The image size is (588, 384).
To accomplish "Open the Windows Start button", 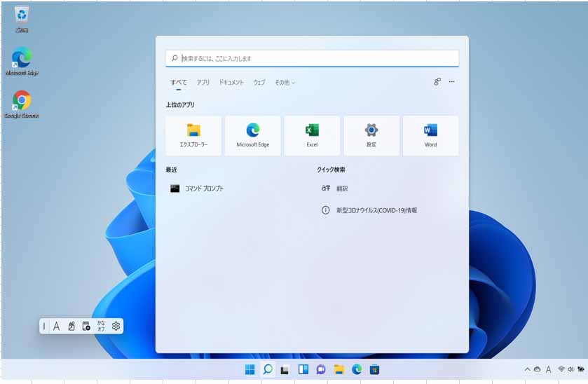I will 249,370.
